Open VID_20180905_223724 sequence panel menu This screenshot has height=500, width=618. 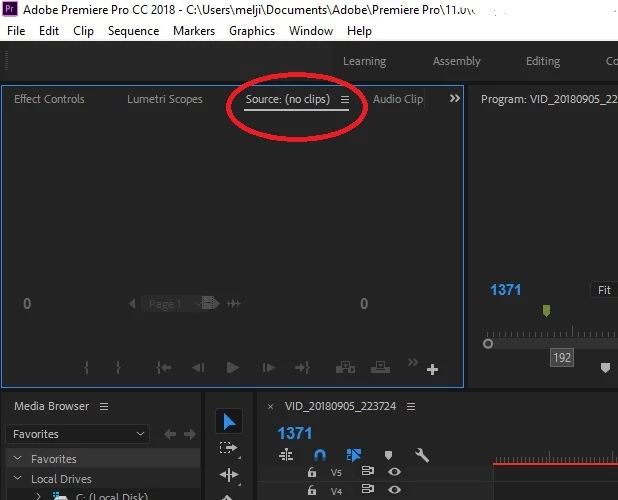coord(411,406)
